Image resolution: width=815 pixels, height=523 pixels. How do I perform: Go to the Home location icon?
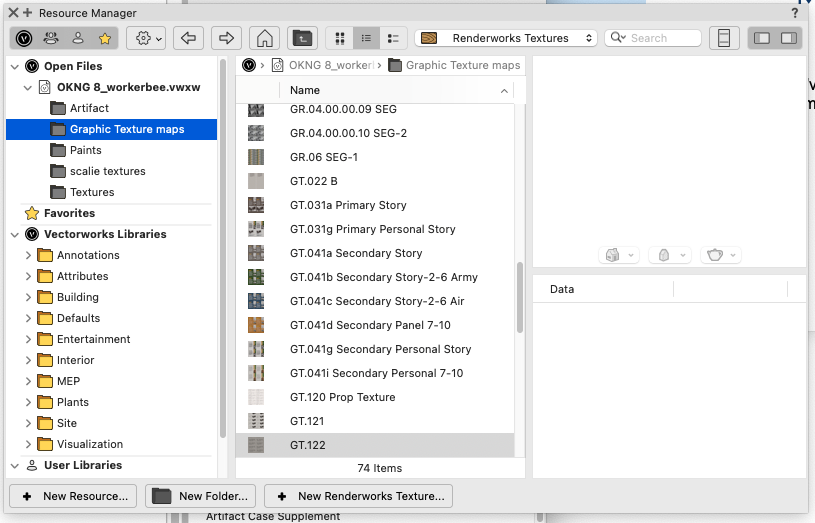click(x=264, y=38)
